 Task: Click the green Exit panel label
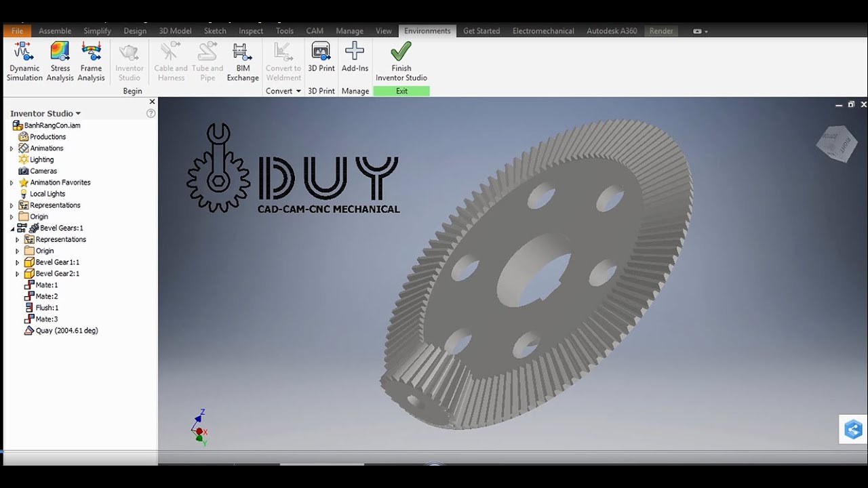click(401, 91)
